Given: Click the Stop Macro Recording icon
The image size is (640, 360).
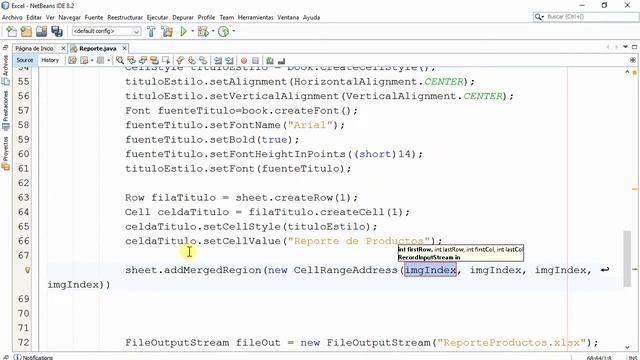Looking at the screenshot, I should (256, 60).
